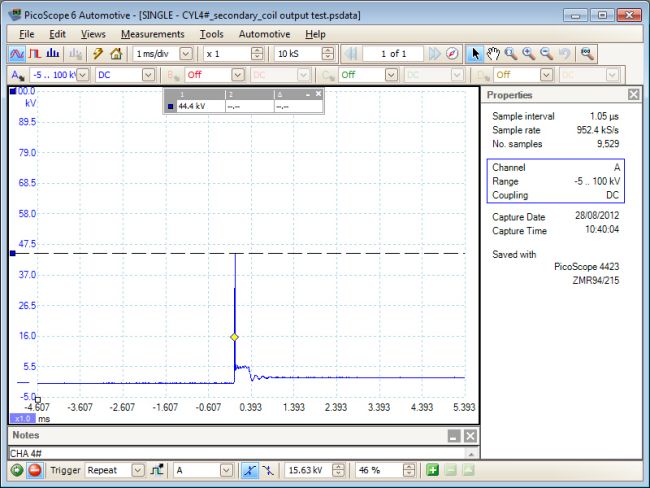This screenshot has width=650, height=488.
Task: Click the Home display icon
Action: (x=116, y=54)
